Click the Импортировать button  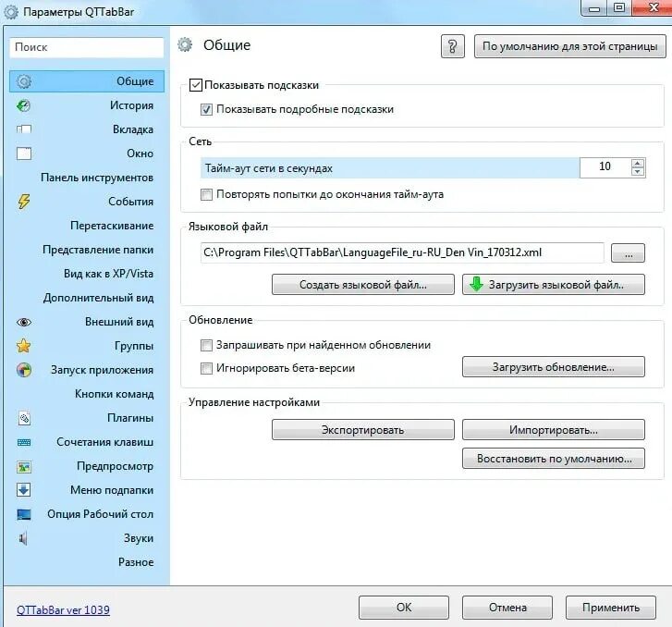coord(554,430)
